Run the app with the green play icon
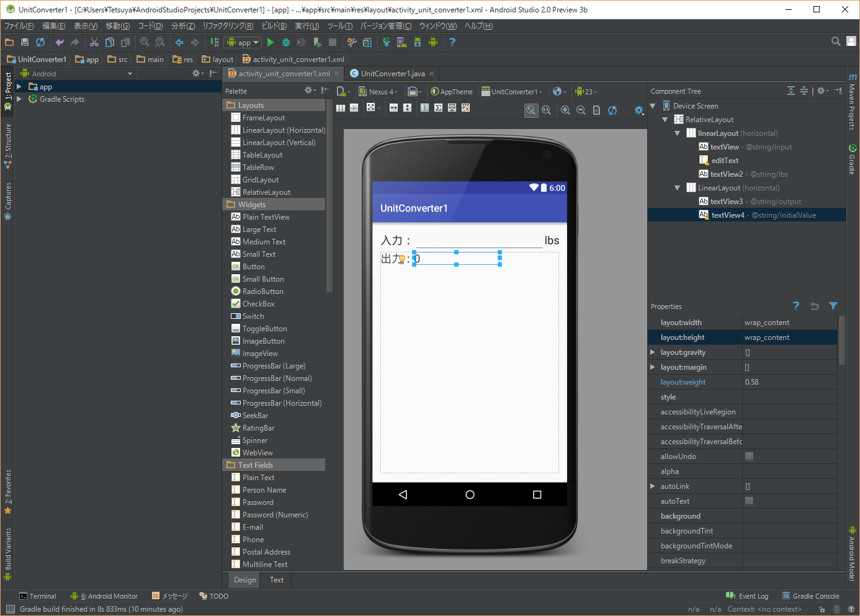The image size is (860, 616). (x=271, y=42)
